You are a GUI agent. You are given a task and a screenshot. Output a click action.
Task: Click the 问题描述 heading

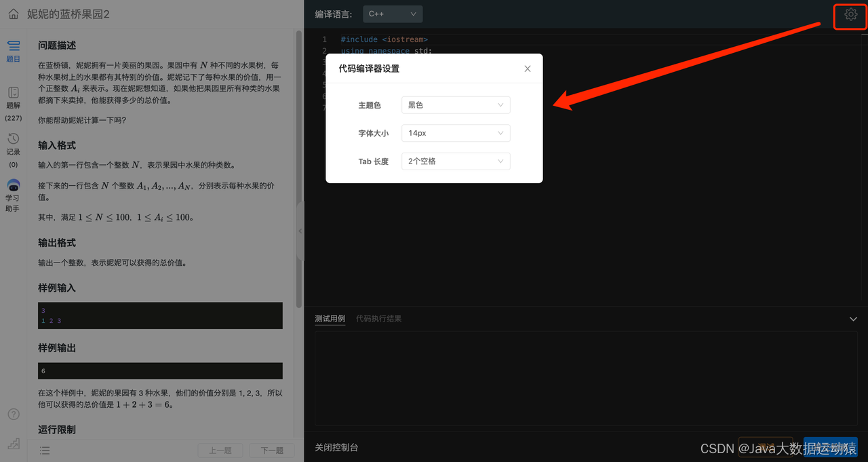pyautogui.click(x=57, y=45)
